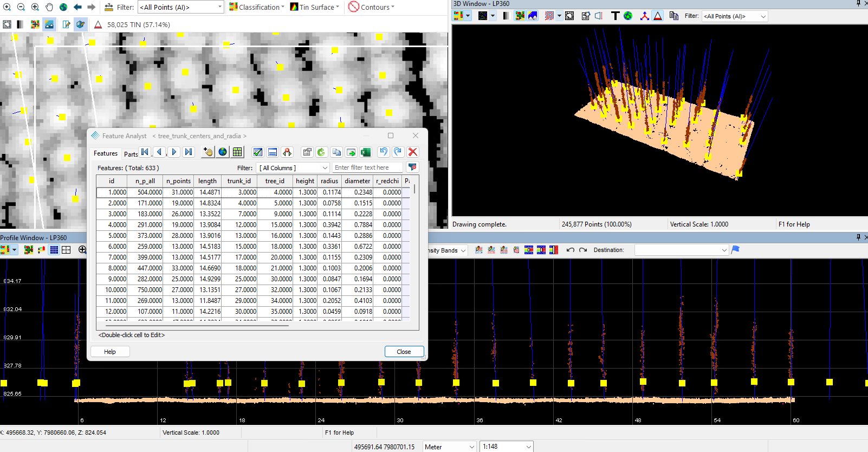
Task: Click the globe zoom-to-feature icon in Feature Analyst
Action: point(223,152)
